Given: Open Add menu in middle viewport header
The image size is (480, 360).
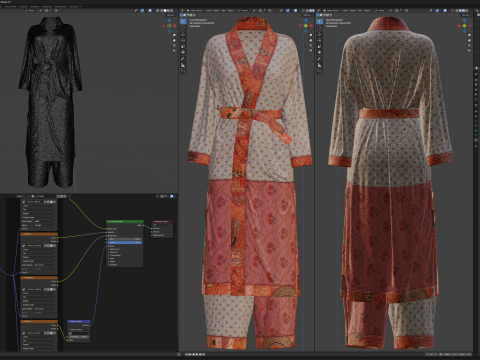Looking at the screenshot, I should [x=223, y=11].
